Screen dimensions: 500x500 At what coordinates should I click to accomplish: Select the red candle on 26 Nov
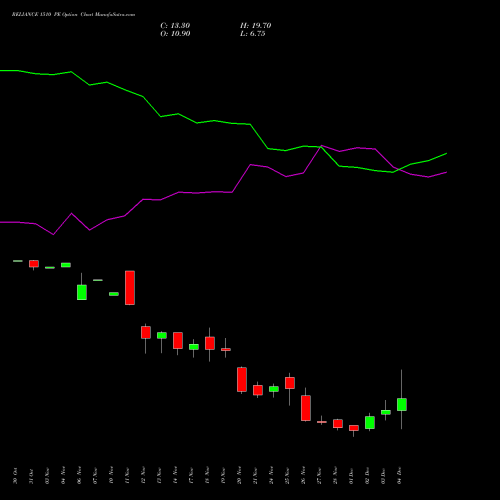click(306, 408)
